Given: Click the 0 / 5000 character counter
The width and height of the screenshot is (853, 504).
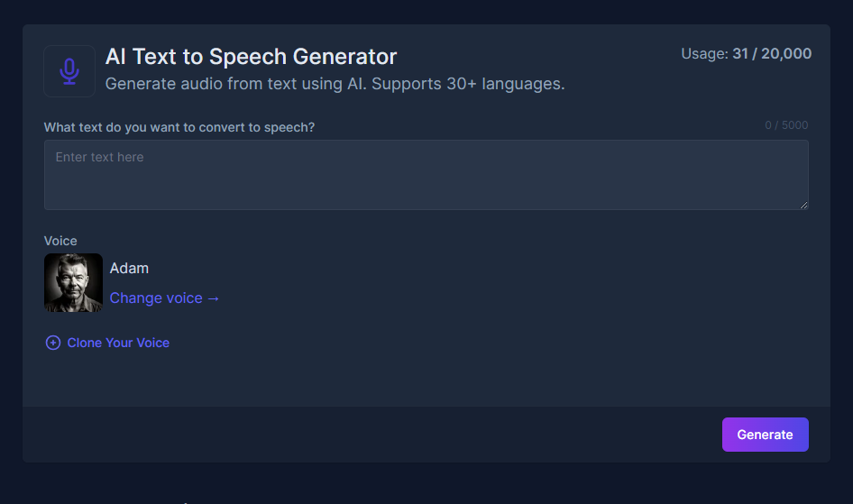Looking at the screenshot, I should click(x=786, y=125).
